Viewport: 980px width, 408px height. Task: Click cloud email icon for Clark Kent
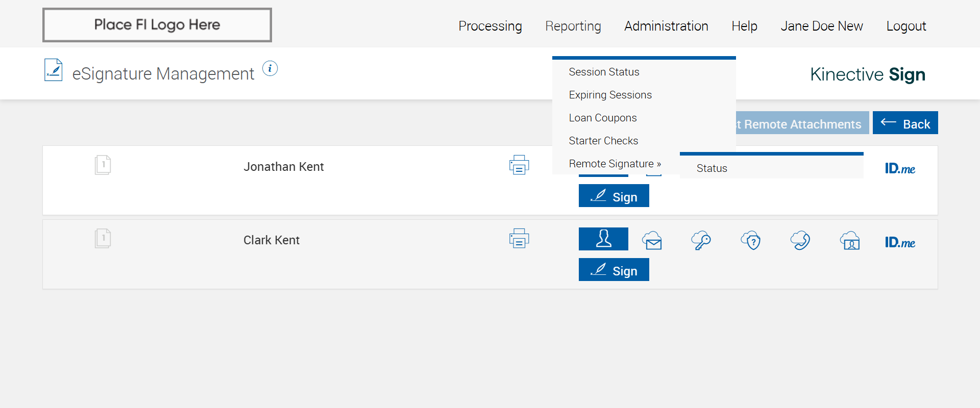pos(652,240)
